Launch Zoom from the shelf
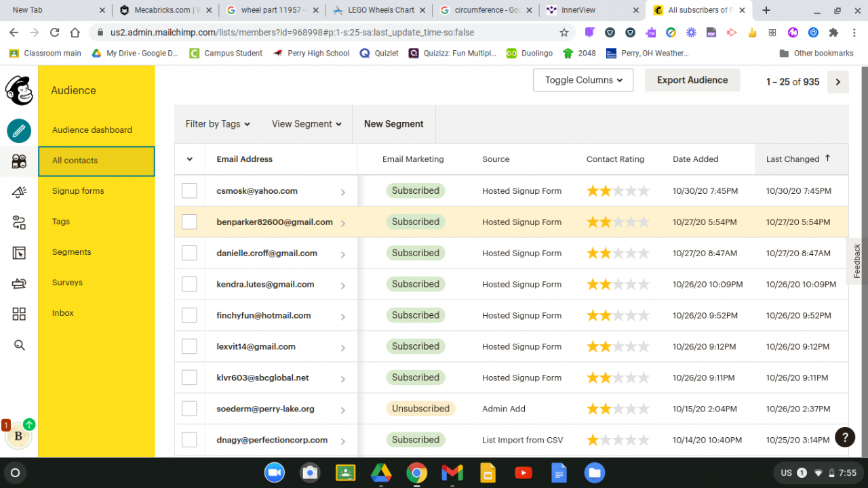 [274, 472]
